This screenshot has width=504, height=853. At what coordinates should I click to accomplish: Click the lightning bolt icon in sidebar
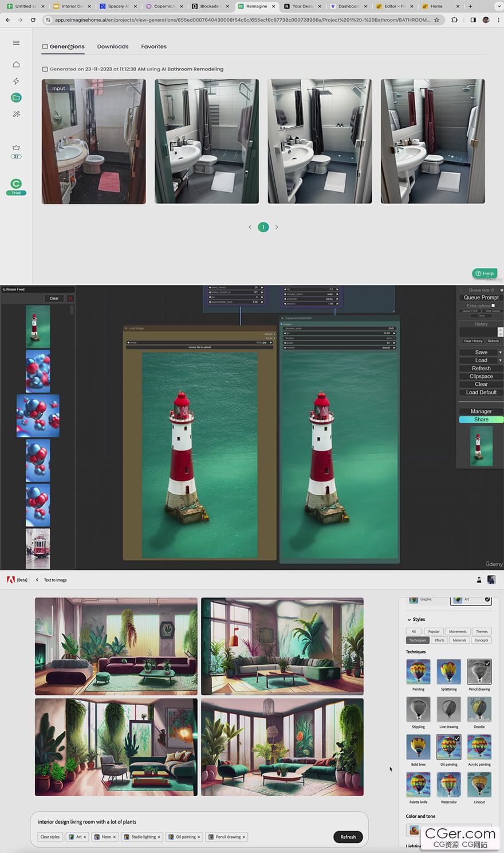point(16,81)
